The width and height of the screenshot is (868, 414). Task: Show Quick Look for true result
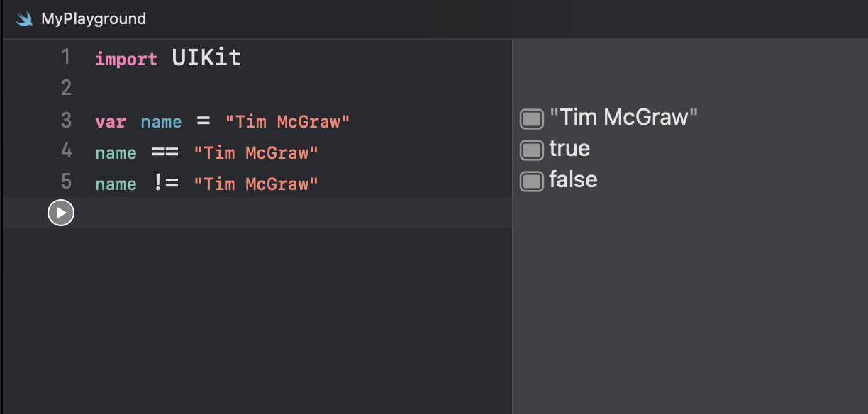tap(532, 150)
